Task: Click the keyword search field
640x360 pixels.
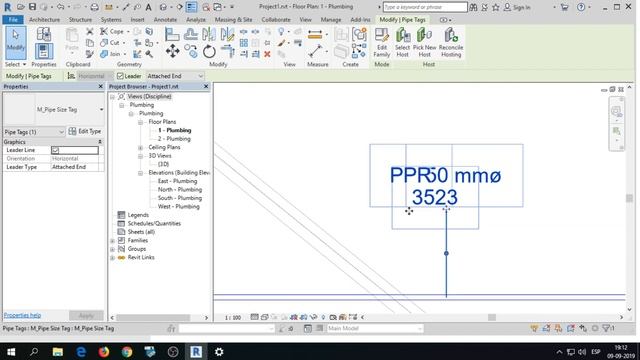Action: coord(425,7)
